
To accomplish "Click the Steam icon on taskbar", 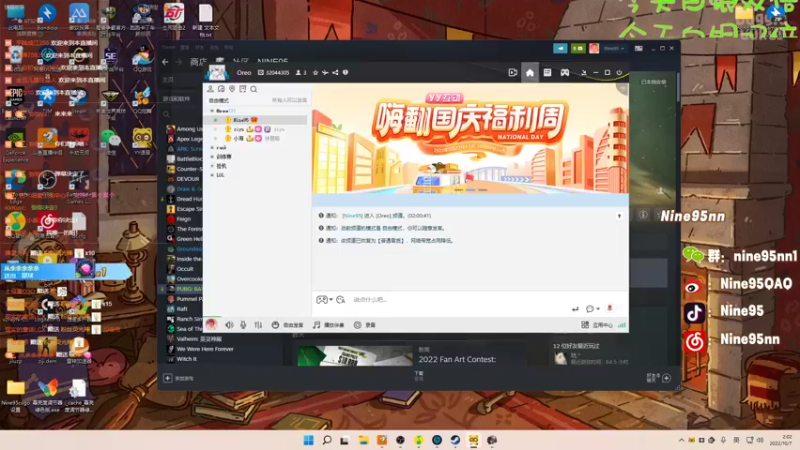I will [x=455, y=440].
